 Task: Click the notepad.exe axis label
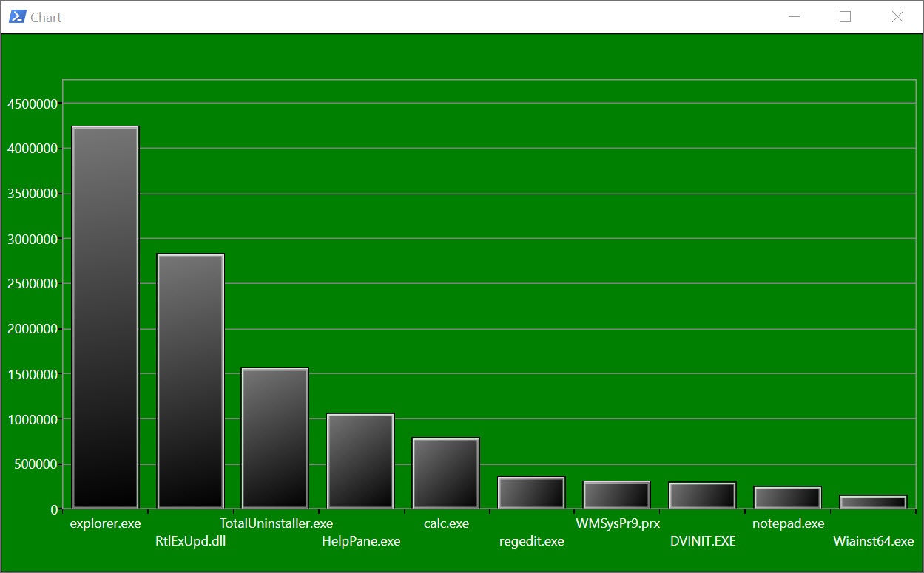pyautogui.click(x=788, y=523)
